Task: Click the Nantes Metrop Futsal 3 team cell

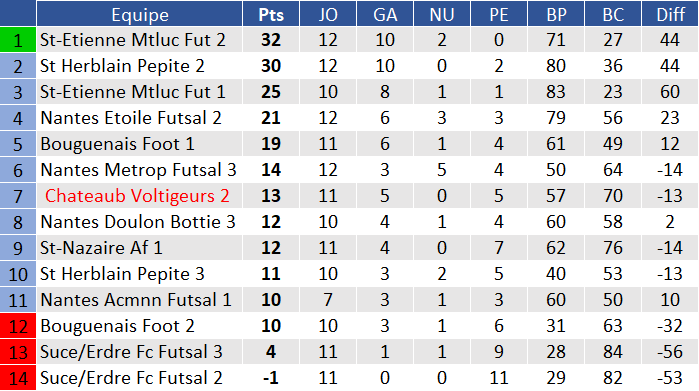Action: (140, 170)
